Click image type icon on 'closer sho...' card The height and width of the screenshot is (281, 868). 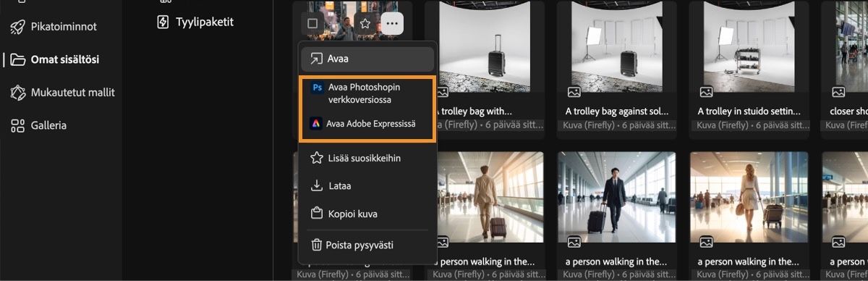click(x=838, y=92)
